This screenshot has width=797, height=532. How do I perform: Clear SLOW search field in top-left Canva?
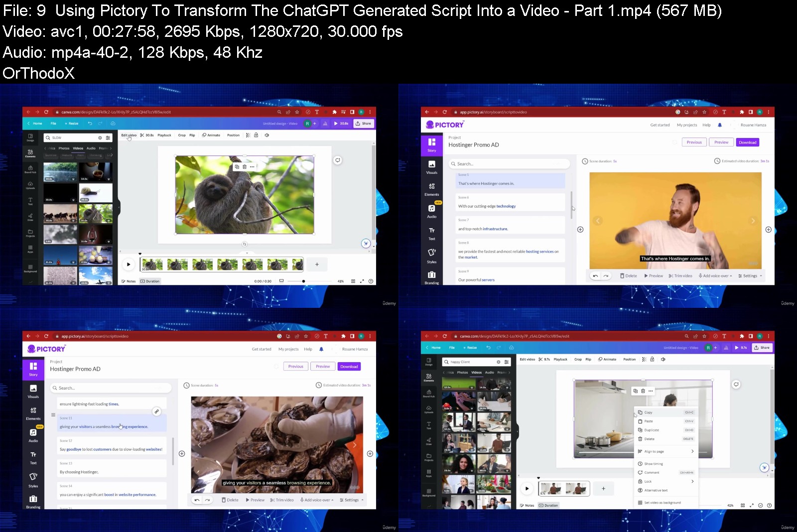[x=100, y=137]
